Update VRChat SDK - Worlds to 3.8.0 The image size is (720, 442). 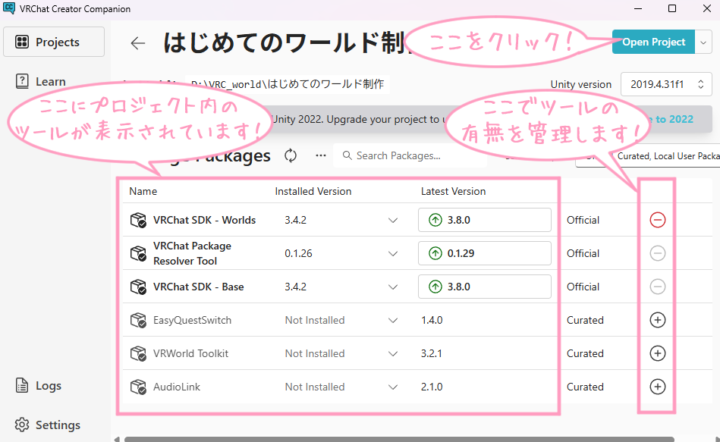(x=484, y=220)
